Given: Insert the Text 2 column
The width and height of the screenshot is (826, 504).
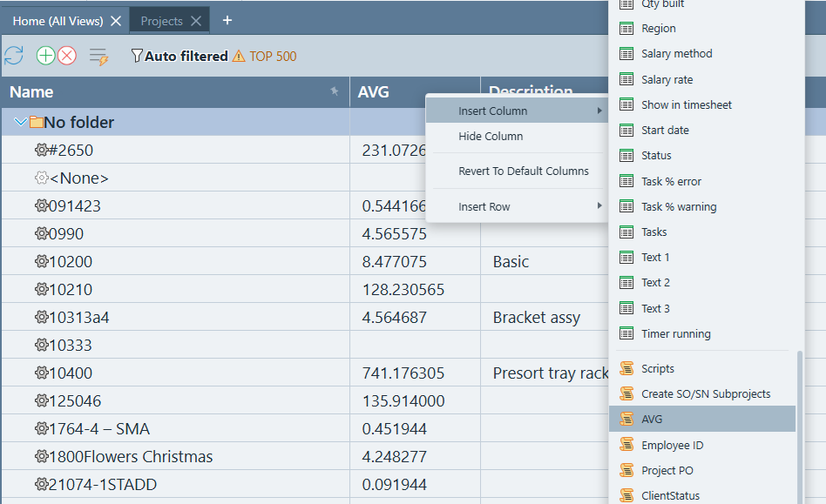Looking at the screenshot, I should (x=702, y=283).
